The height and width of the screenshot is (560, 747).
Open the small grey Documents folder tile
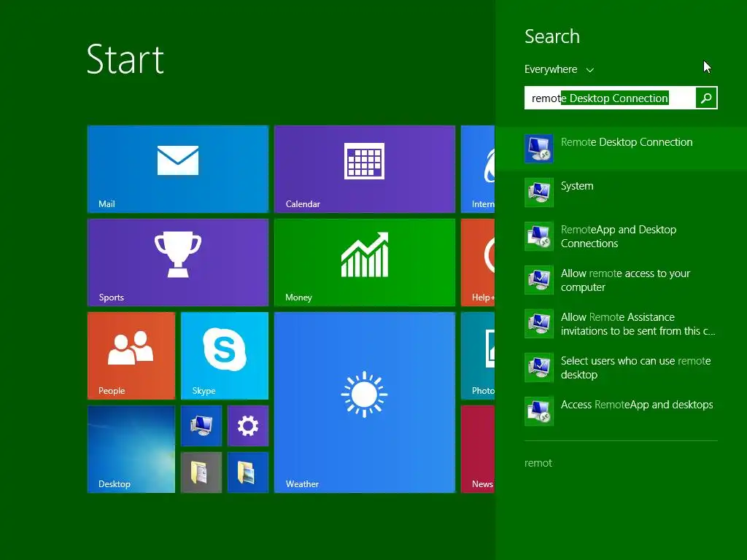pyautogui.click(x=201, y=472)
